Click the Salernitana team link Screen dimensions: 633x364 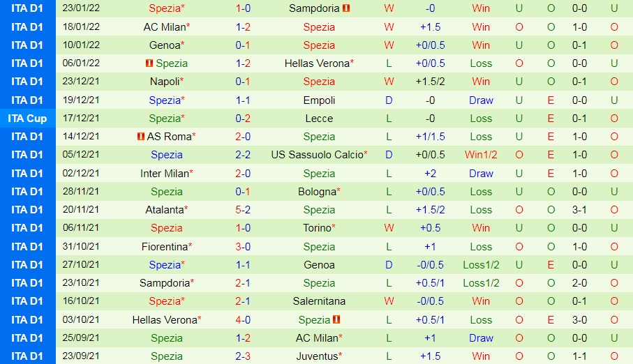[319, 301]
